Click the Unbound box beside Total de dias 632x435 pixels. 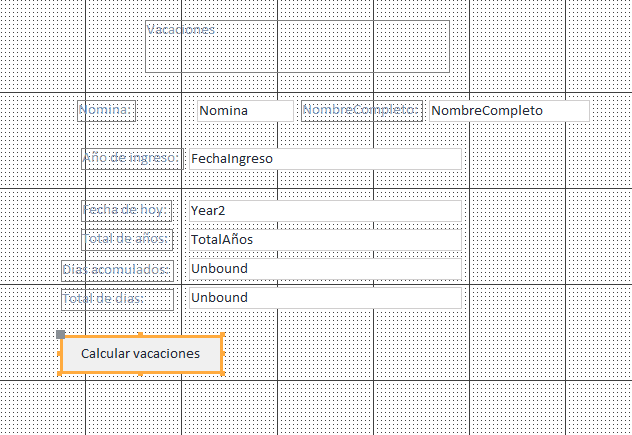[325, 298]
